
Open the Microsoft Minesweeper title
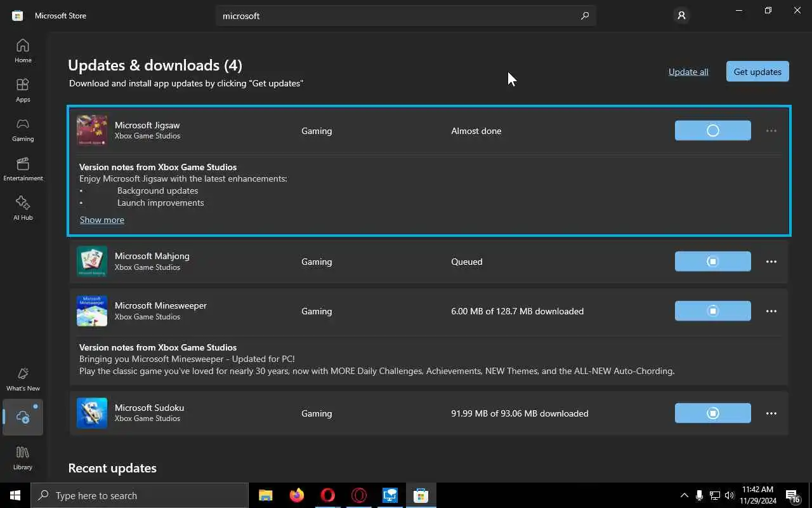coord(160,305)
